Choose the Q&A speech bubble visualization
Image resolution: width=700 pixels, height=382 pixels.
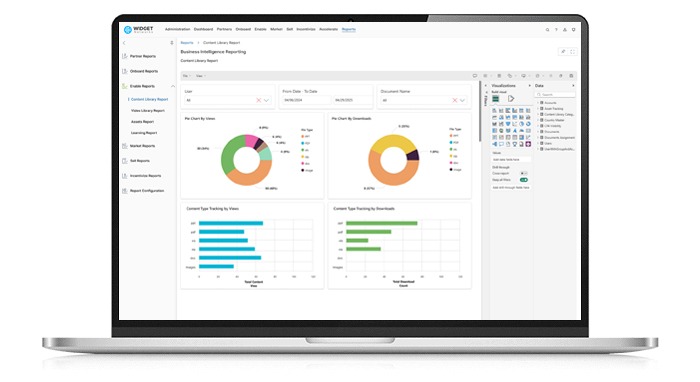pos(501,144)
